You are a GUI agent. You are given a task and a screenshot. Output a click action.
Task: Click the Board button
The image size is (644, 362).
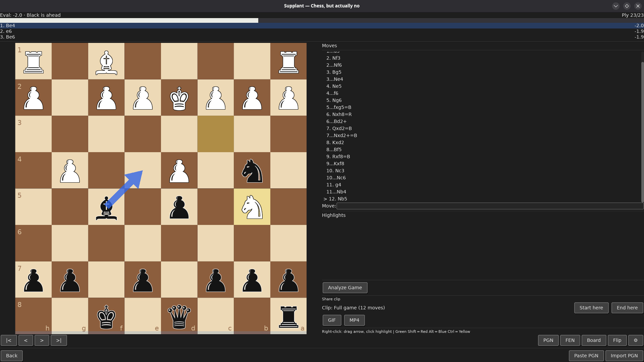pyautogui.click(x=594, y=340)
